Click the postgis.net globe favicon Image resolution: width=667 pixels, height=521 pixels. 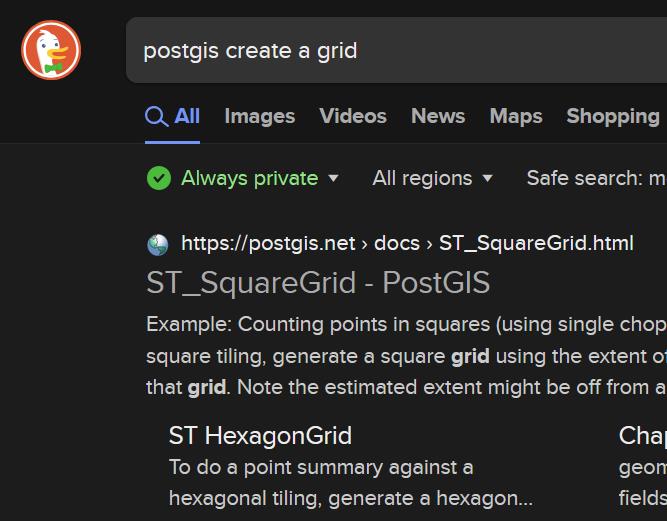[158, 244]
